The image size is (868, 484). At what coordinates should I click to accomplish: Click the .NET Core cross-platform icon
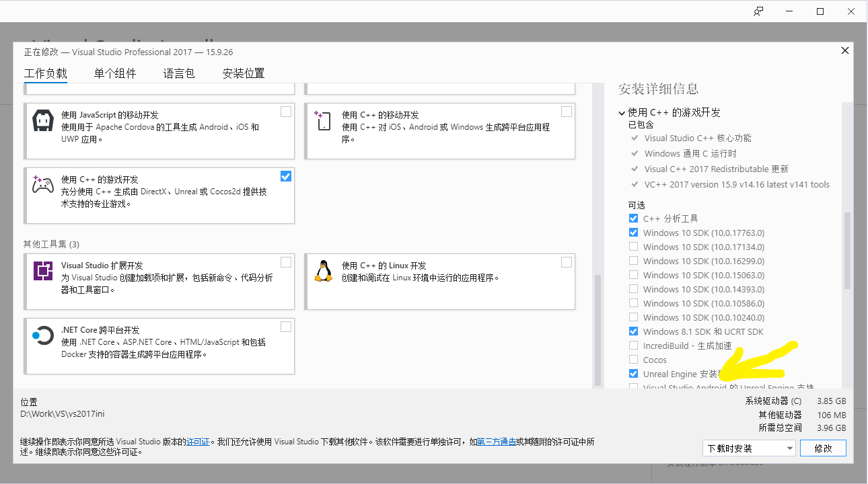click(43, 335)
